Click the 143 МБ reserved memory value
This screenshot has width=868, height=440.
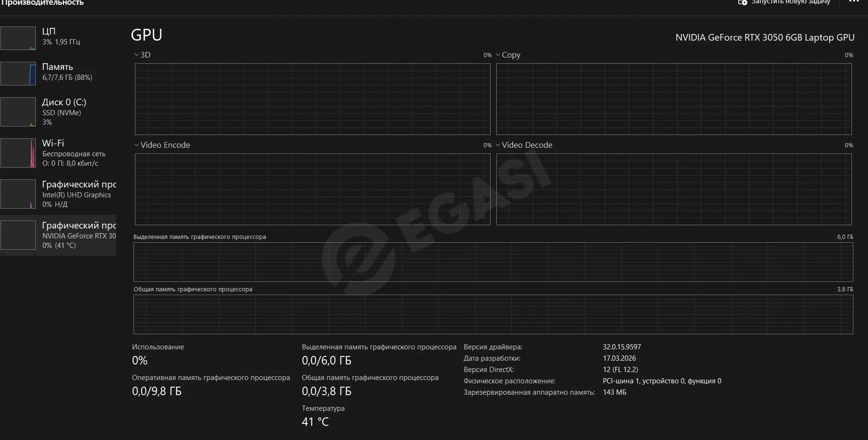click(615, 392)
